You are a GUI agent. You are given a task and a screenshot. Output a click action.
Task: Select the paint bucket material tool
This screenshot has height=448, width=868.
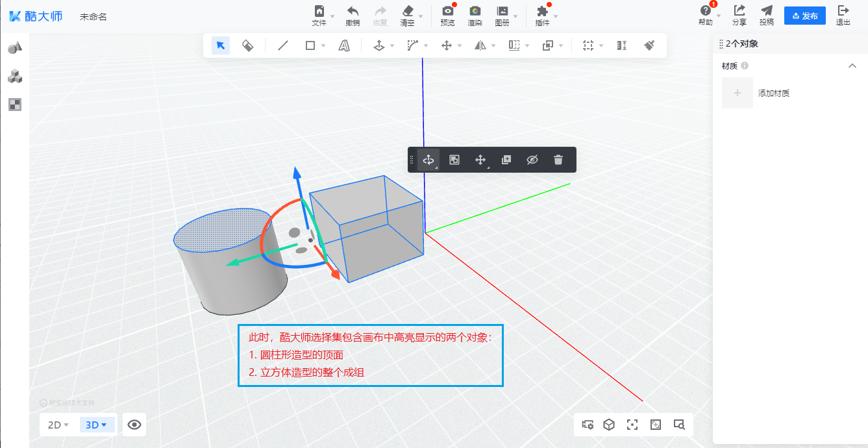coord(247,45)
